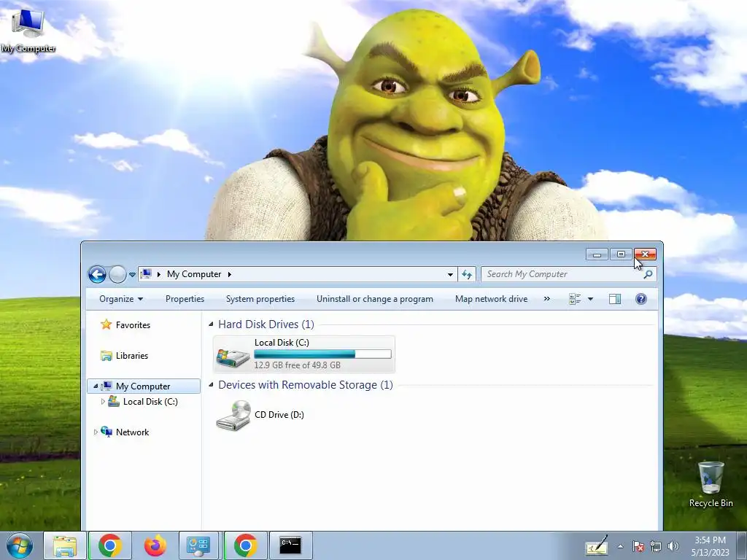Select Network in navigation pane
This screenshot has height=560, width=747.
[133, 432]
